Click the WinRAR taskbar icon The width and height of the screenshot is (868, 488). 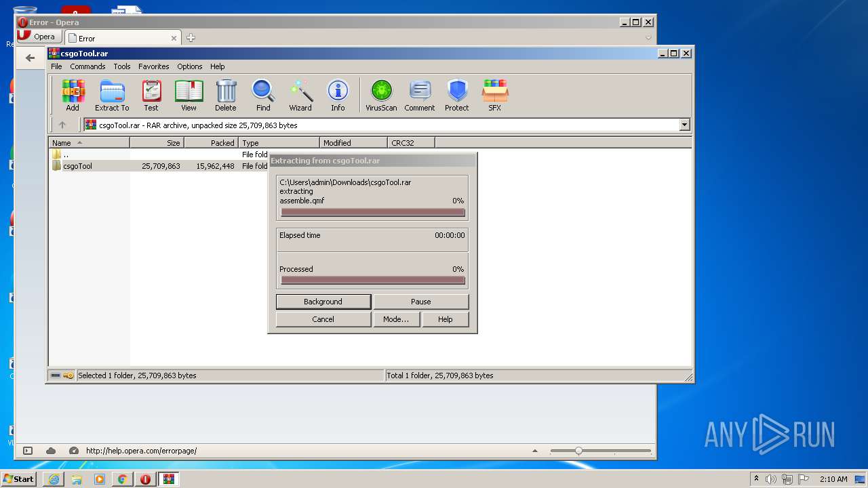(169, 479)
